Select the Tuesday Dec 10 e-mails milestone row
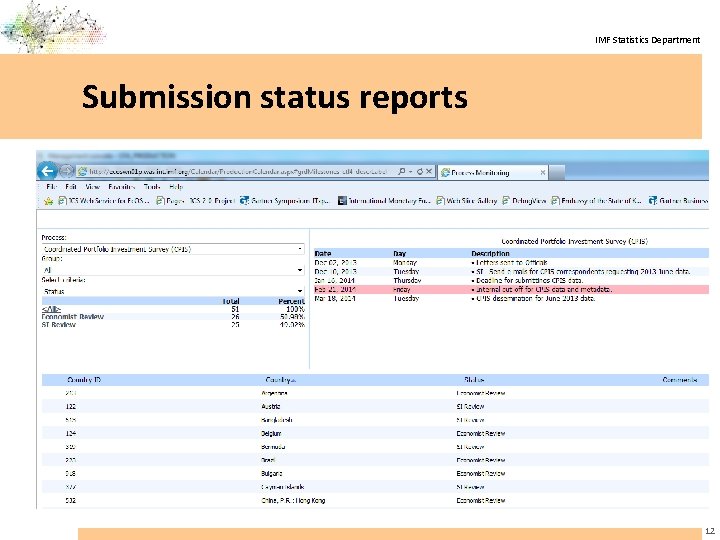Screen dimensions: 720x540 tap(512, 271)
